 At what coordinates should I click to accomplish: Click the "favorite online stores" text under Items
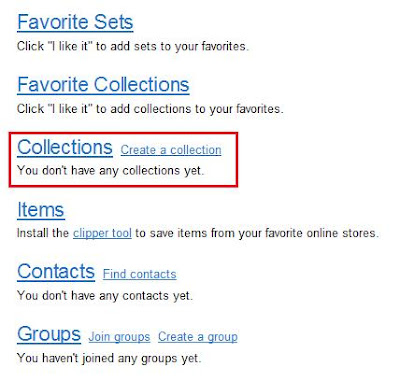point(320,233)
